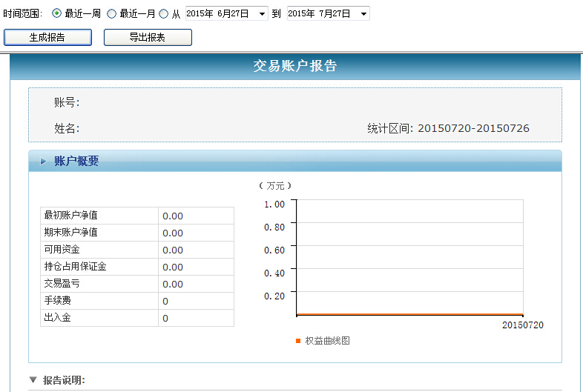Select the 最初账户净值 table row label

coord(71,216)
